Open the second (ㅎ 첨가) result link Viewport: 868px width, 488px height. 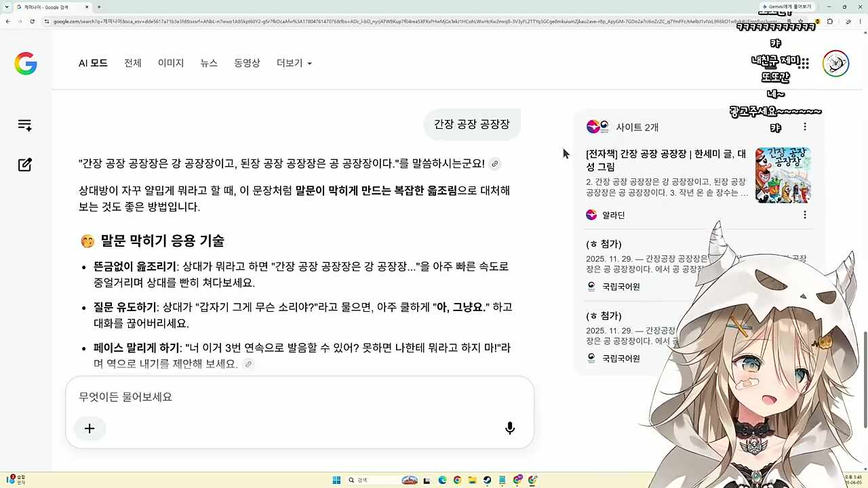(604, 316)
